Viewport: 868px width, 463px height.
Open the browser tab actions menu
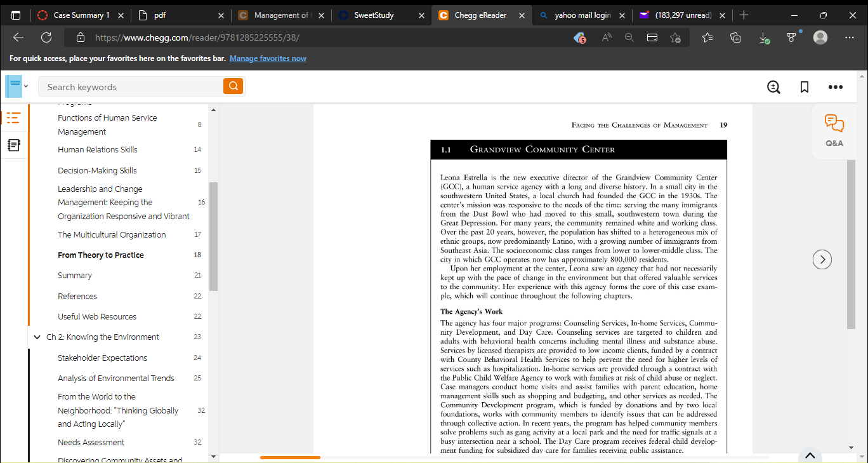point(16,15)
